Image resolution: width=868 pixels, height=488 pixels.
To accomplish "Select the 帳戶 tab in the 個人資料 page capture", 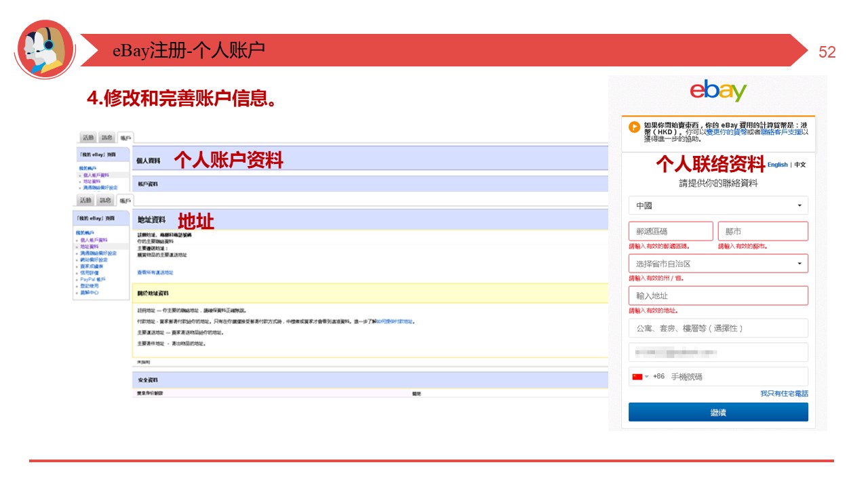I will tap(125, 138).
